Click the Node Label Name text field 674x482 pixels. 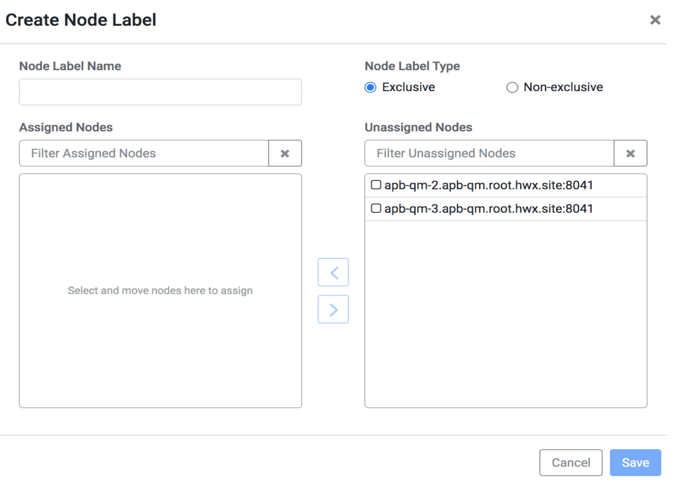pos(160,92)
